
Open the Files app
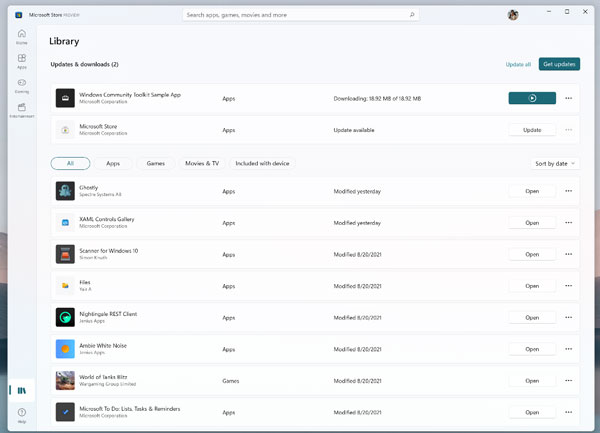(532, 286)
